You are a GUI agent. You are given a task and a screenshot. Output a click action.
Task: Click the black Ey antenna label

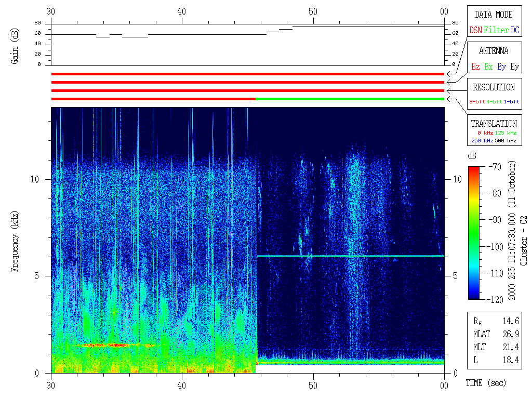(514, 66)
